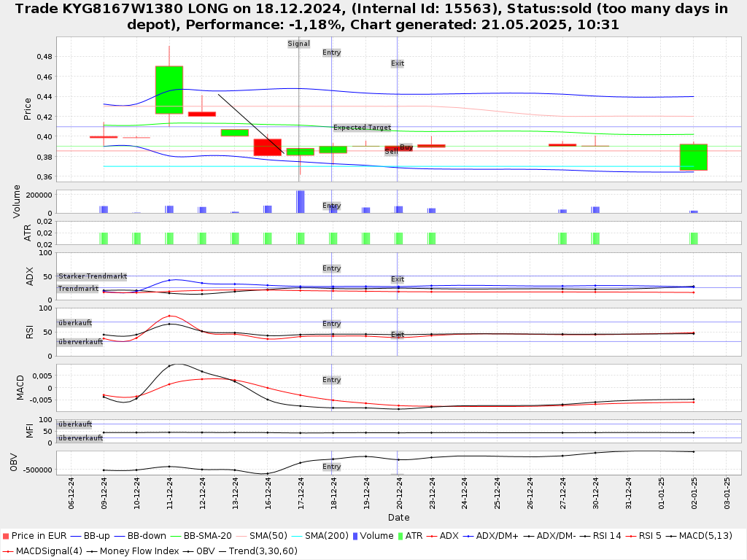Click the Exit marker in the price chart
This screenshot has width=747, height=560.
[397, 63]
